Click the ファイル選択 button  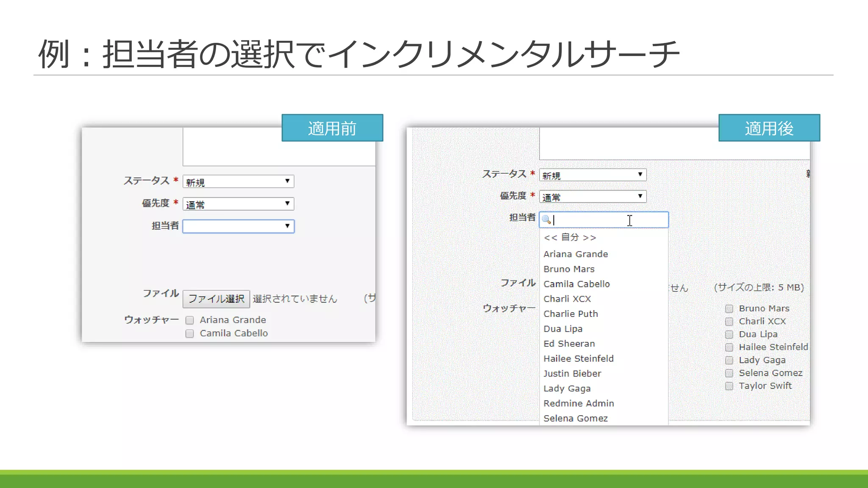pos(216,299)
